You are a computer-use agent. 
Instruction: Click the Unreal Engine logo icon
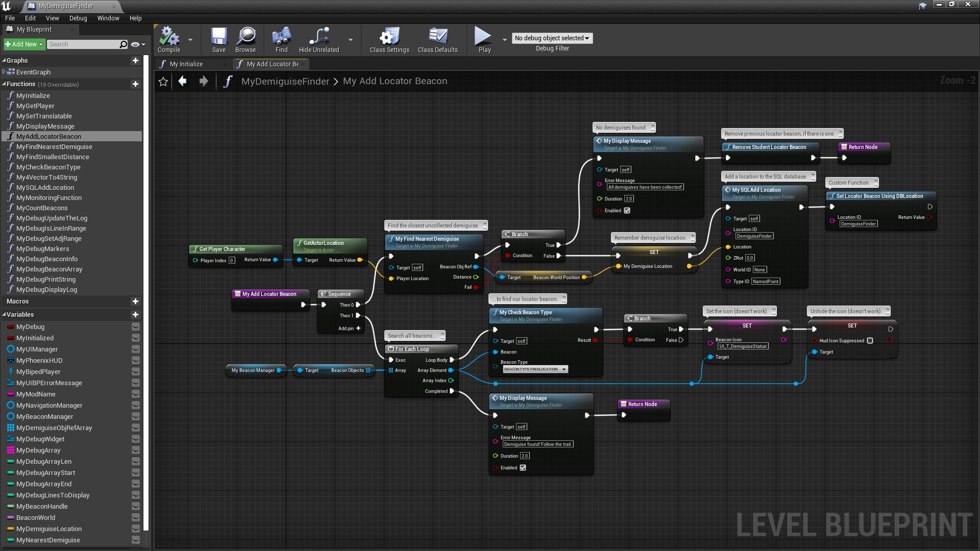pyautogui.click(x=6, y=6)
